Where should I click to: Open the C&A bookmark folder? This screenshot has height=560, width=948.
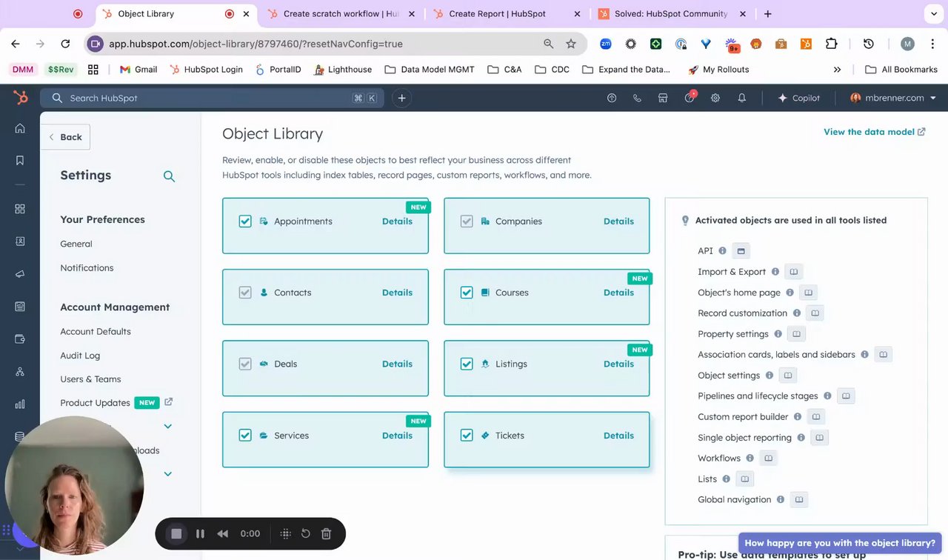[x=504, y=70]
